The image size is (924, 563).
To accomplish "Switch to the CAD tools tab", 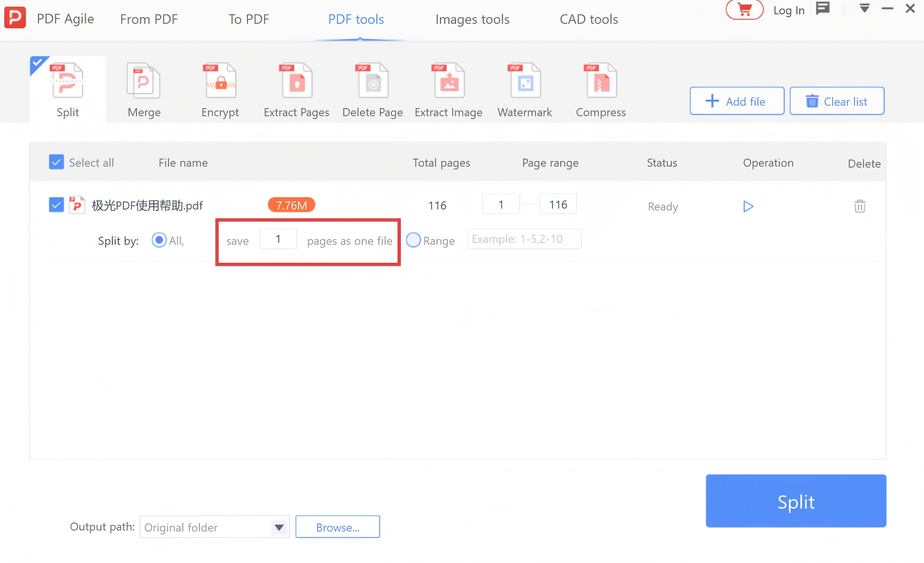I will click(589, 19).
